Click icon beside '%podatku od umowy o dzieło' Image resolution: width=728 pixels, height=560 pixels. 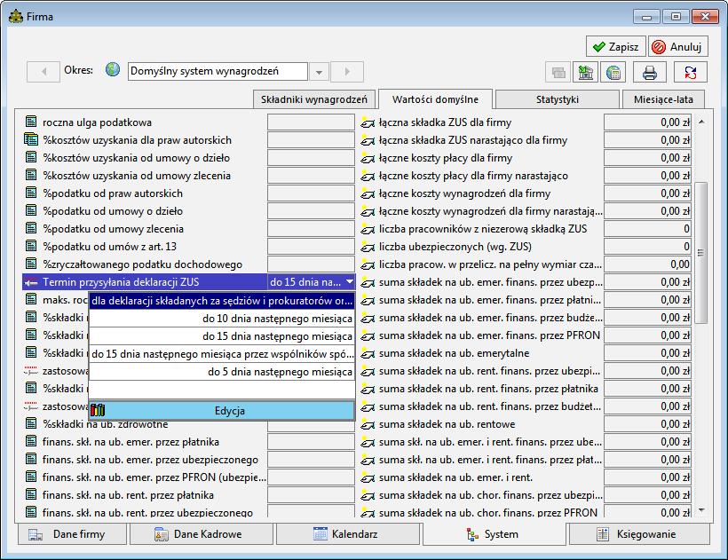point(31,210)
